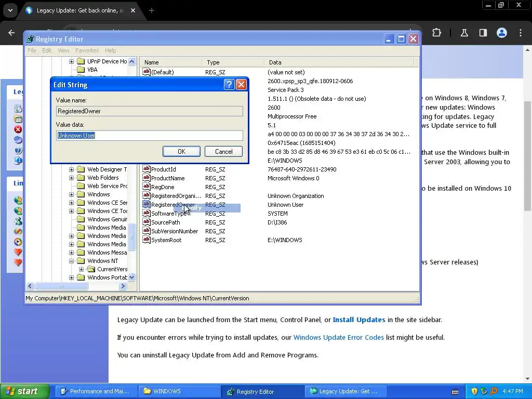Screen dimensions: 532x399
Task: Open the tab search dropdown
Action: [10, 10]
